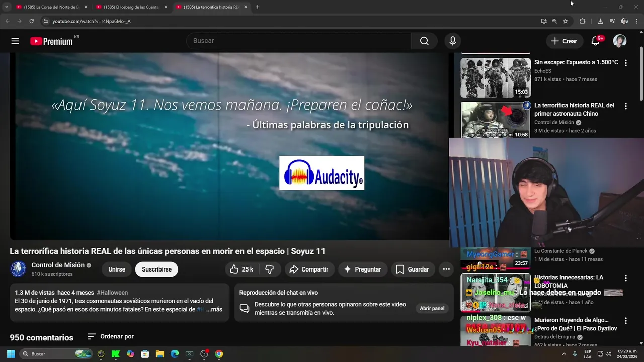Open zoom indicator in address bar
This screenshot has width=644, height=362.
pos(554,21)
